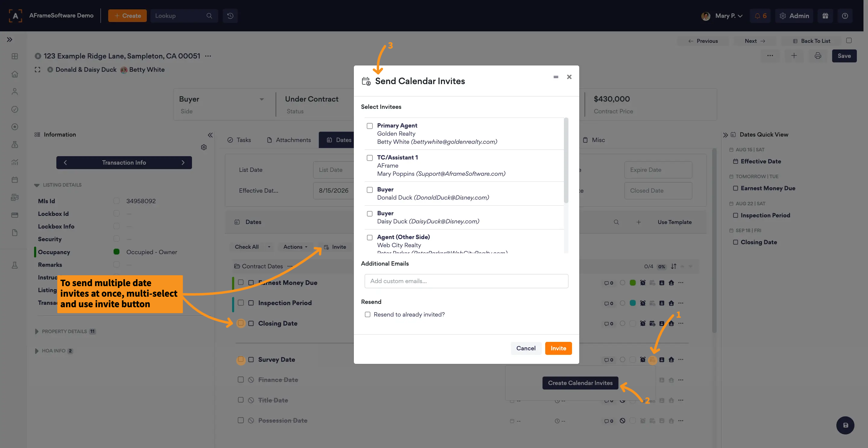Click Cancel in the invites dialog

coord(526,349)
